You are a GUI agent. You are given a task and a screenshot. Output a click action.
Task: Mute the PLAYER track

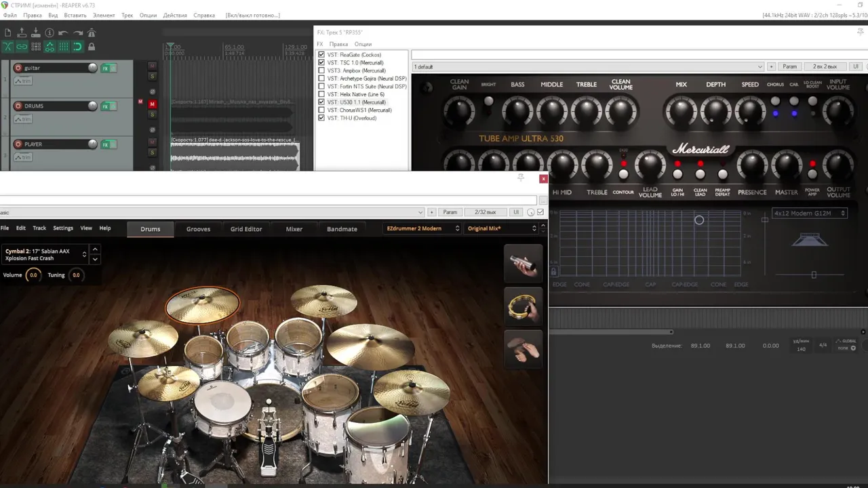tap(152, 142)
